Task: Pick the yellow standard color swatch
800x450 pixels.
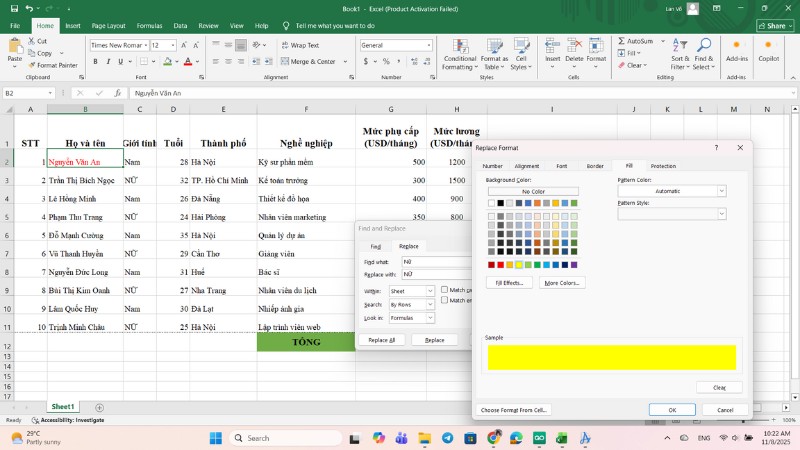Action: click(518, 265)
